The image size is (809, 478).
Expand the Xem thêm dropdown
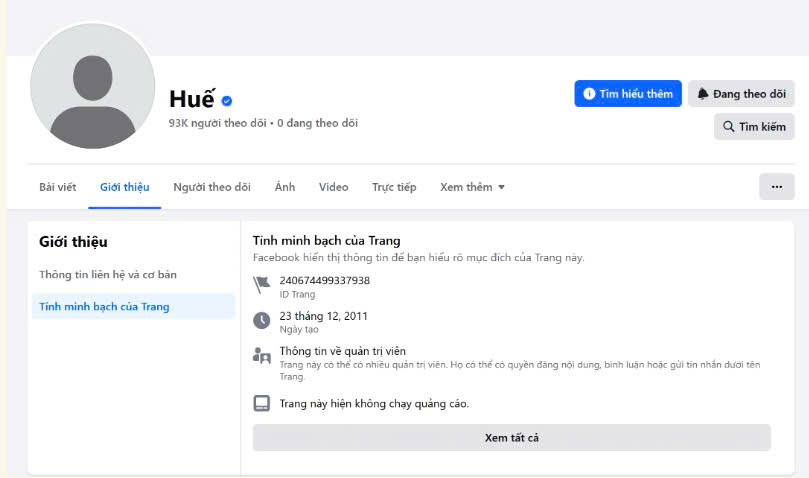(472, 187)
